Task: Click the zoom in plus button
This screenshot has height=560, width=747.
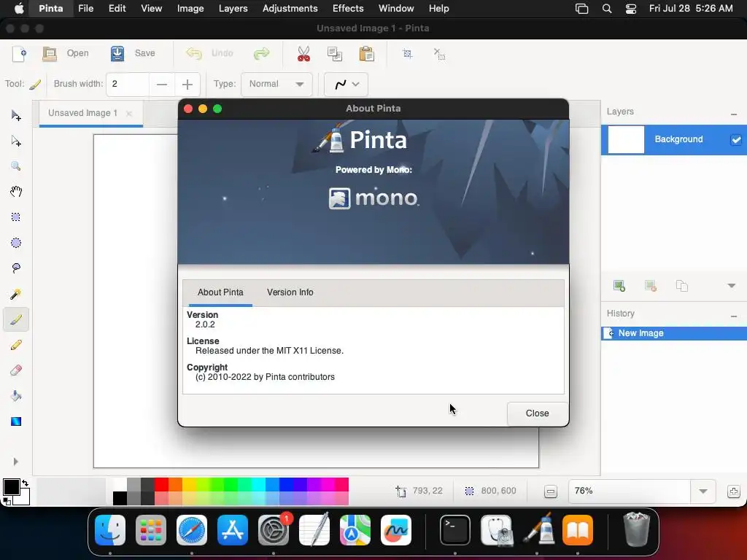Action: pyautogui.click(x=734, y=491)
